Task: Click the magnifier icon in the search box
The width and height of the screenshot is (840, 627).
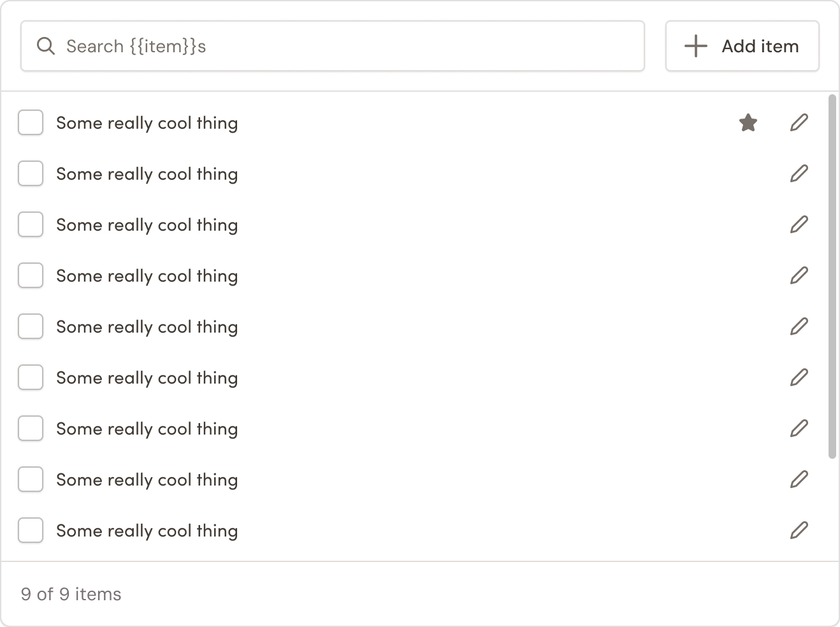Action: point(46,46)
